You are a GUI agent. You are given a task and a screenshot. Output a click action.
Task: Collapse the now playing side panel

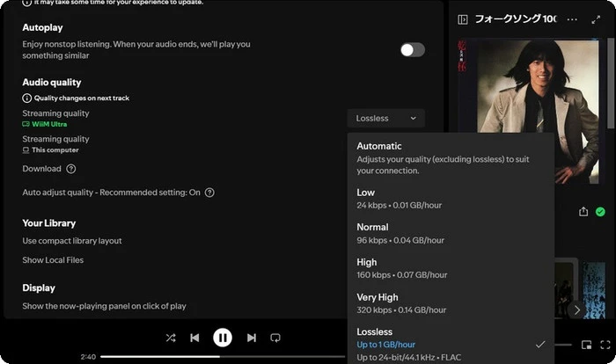pyautogui.click(x=463, y=19)
